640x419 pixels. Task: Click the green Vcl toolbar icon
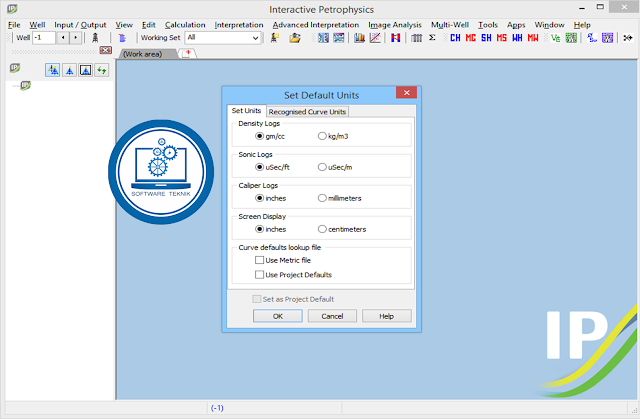pyautogui.click(x=556, y=38)
